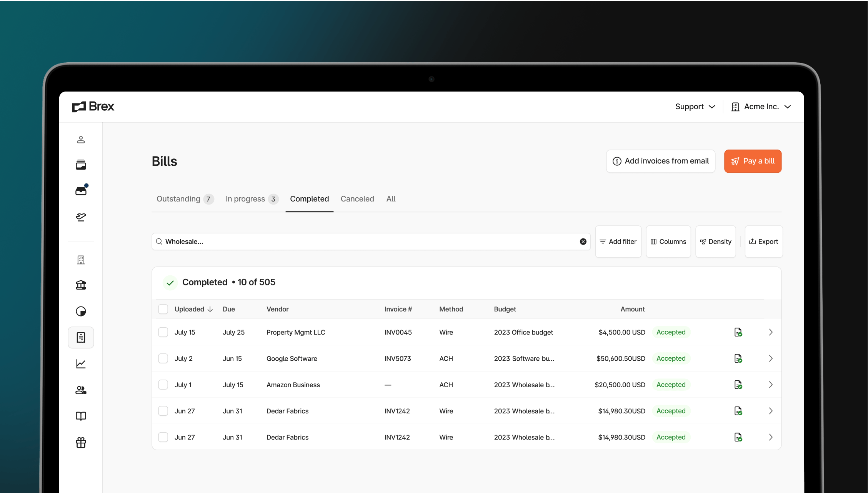Select the rewards gift icon

[81, 443]
